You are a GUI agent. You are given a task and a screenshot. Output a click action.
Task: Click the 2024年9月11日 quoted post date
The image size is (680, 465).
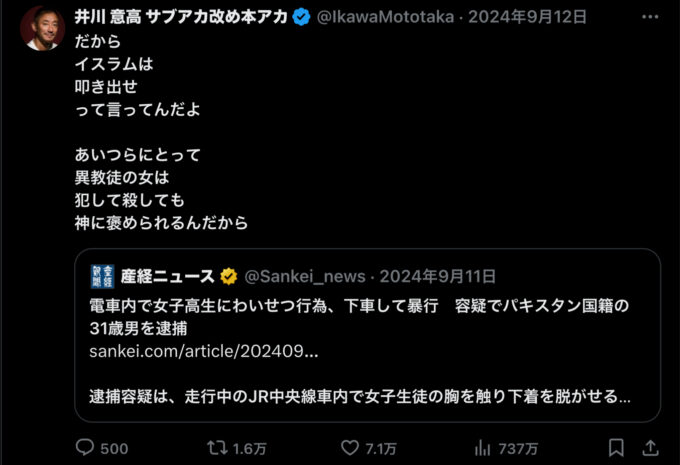[x=438, y=276]
